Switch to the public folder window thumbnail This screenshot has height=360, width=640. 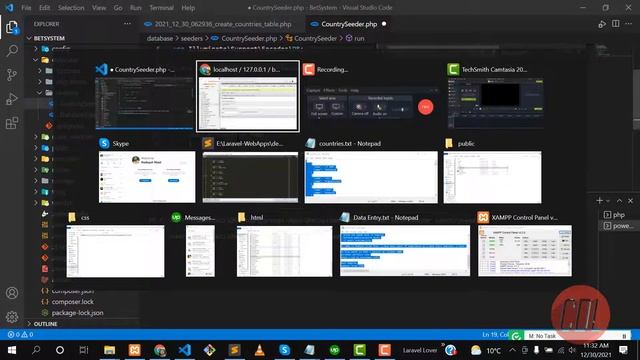(493, 171)
